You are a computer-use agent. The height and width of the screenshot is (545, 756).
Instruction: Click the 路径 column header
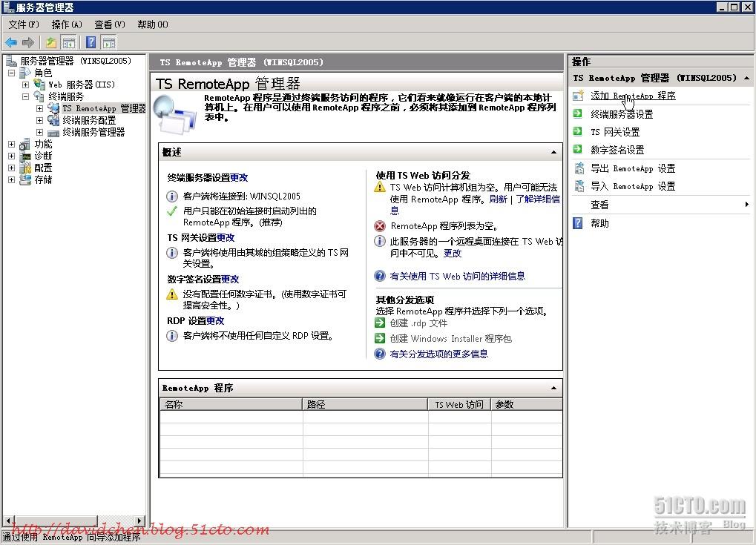tap(366, 404)
